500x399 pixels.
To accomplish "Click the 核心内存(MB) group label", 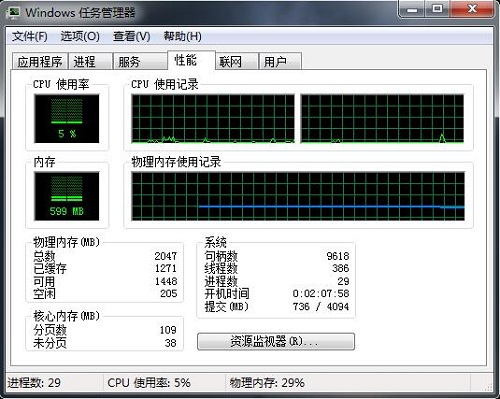I will [66, 316].
